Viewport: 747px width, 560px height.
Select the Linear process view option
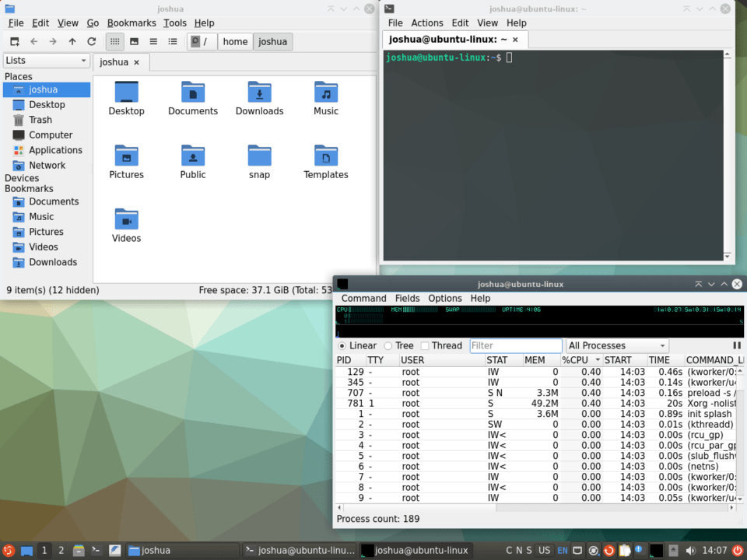[x=342, y=345]
